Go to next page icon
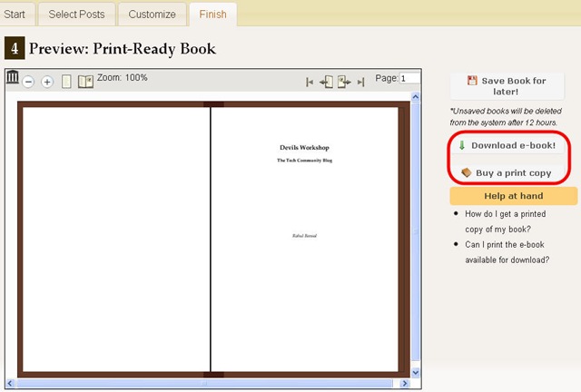 click(344, 82)
